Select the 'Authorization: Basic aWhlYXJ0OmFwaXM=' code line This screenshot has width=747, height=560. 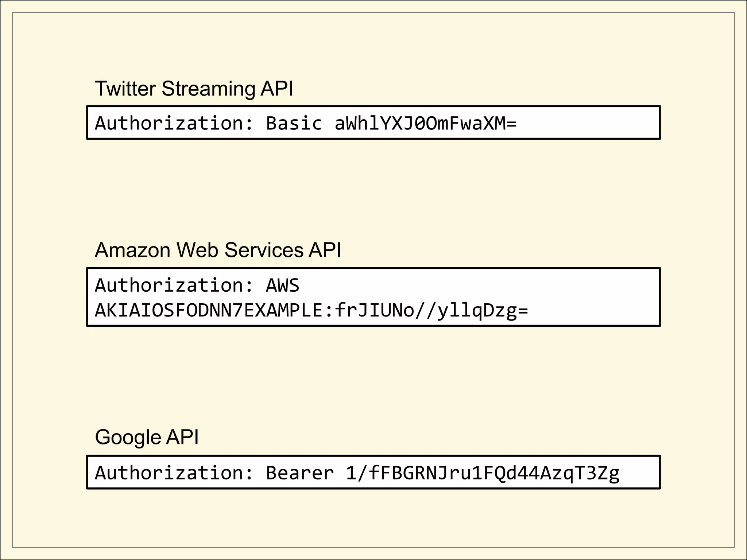point(306,123)
